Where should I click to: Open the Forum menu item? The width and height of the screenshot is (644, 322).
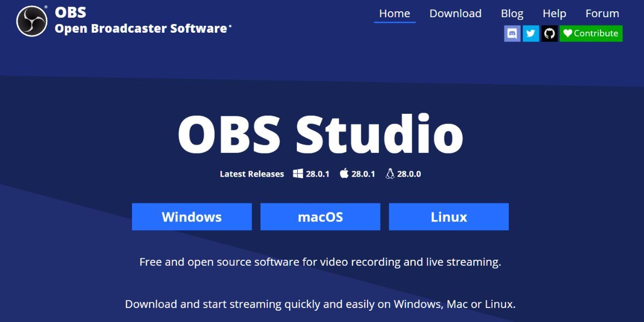click(602, 13)
